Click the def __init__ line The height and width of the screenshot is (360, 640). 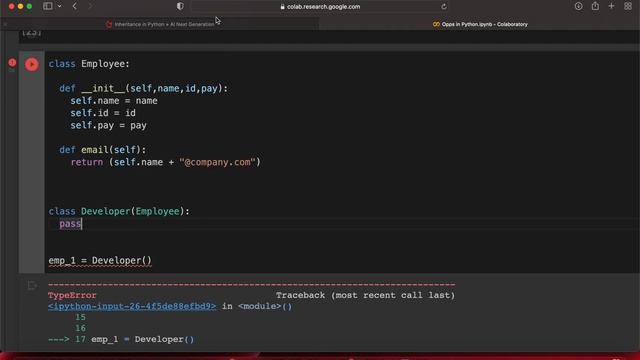coord(144,89)
